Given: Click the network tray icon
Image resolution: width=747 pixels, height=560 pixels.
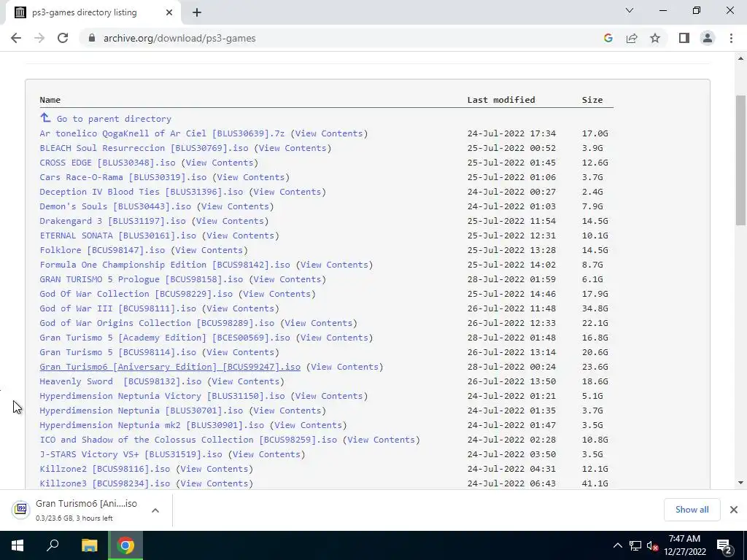Looking at the screenshot, I should [635, 545].
